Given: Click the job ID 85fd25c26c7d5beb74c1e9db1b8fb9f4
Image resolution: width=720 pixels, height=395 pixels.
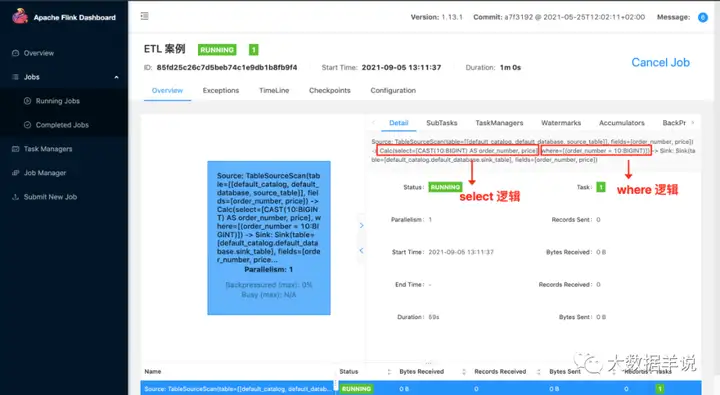Looking at the screenshot, I should pyautogui.click(x=227, y=68).
